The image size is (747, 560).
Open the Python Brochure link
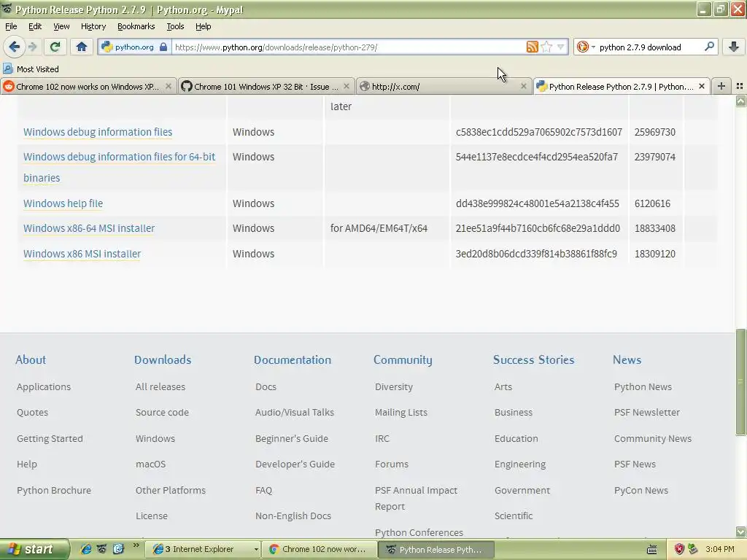pos(54,490)
